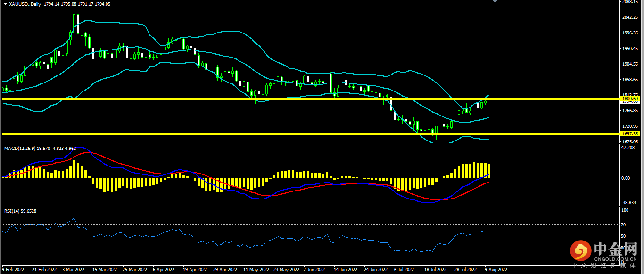This screenshot has width=644, height=274.
Task: Click the 18 Jul 2022 date on time axis
Action: click(435, 270)
